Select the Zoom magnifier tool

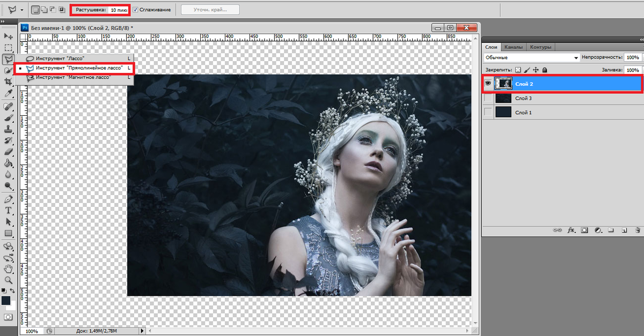[x=9, y=280]
